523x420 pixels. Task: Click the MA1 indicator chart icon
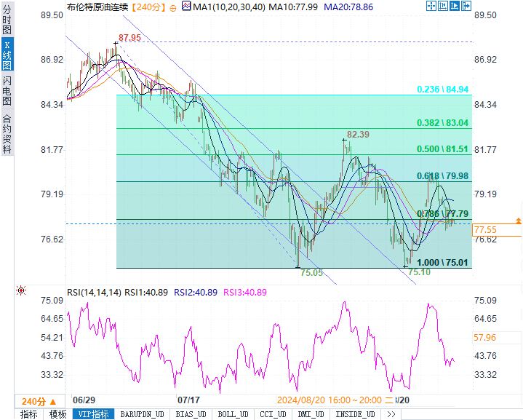[x=186, y=6]
